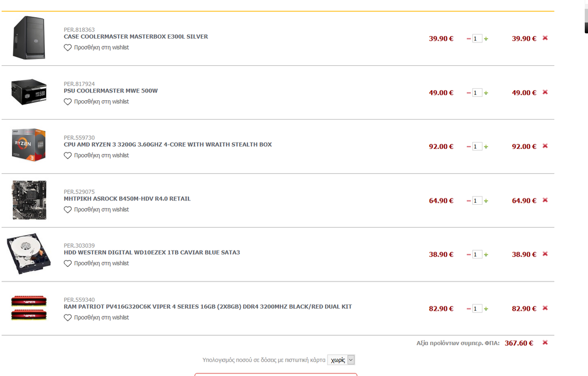Click the Patriot Viper RAM thumbnail image

29,308
